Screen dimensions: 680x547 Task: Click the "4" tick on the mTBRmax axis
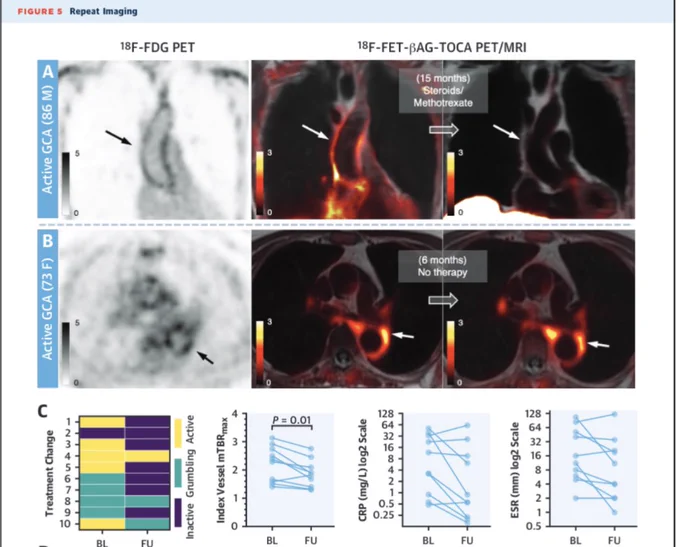(235, 414)
